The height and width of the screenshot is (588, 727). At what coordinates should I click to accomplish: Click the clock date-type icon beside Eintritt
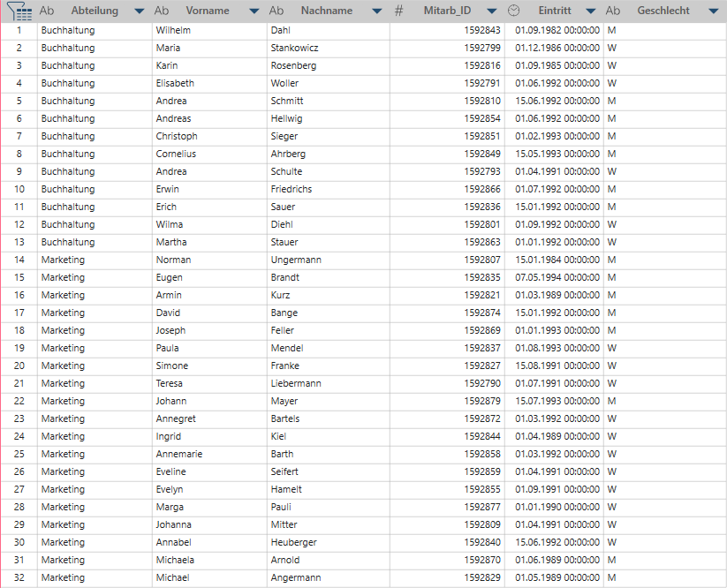[514, 11]
